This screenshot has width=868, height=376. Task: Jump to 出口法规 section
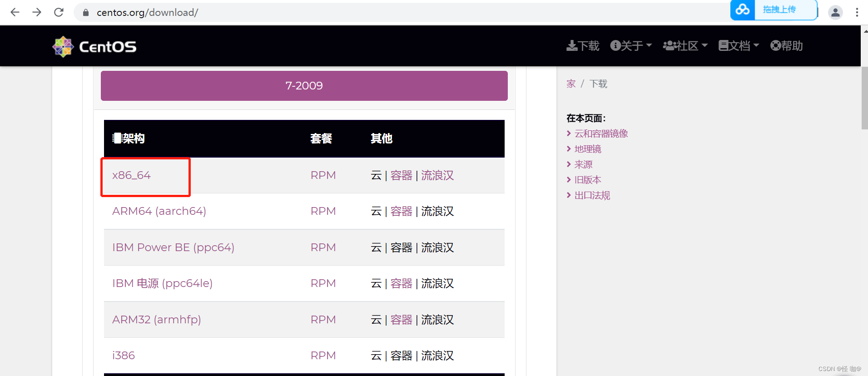click(592, 195)
